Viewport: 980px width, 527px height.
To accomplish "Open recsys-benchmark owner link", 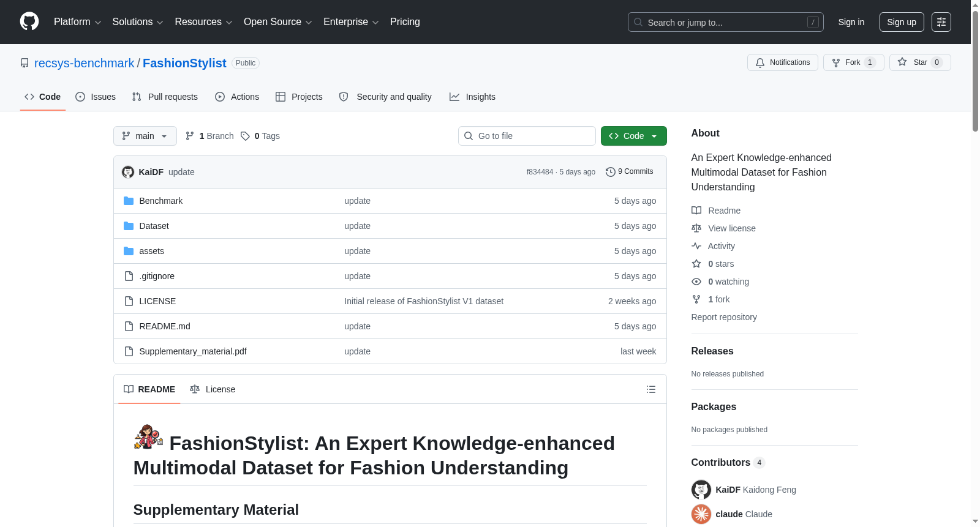I will point(84,63).
